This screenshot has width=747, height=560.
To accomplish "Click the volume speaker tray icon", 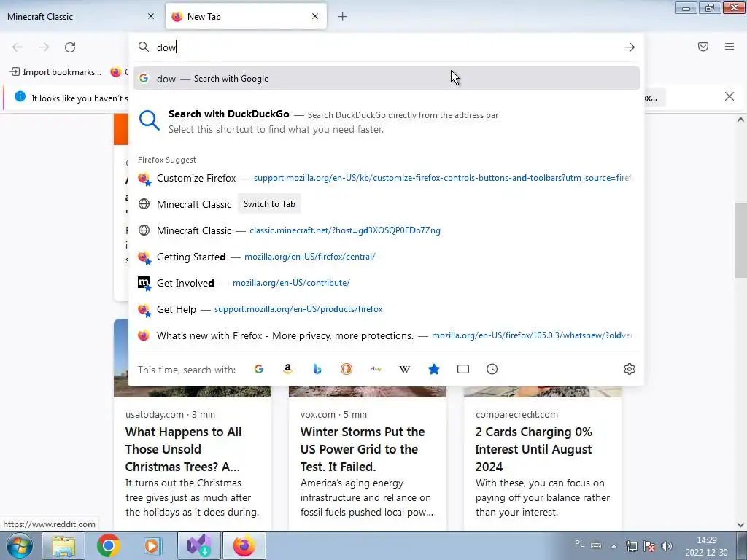I will point(667,546).
